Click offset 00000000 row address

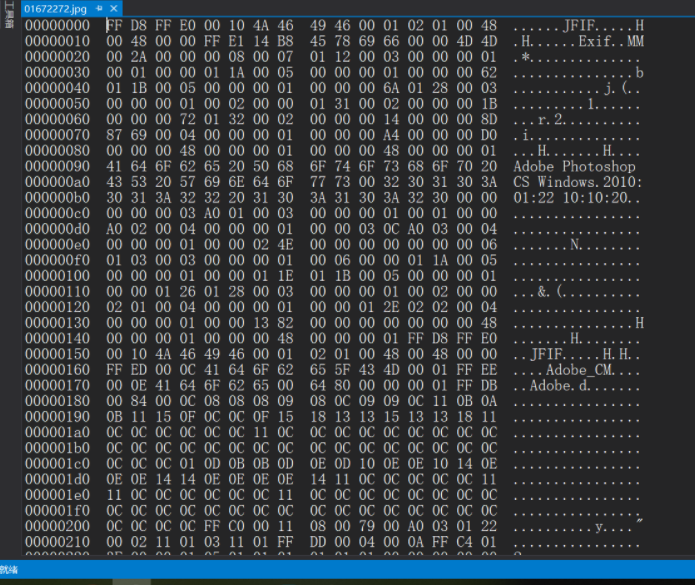click(57, 26)
